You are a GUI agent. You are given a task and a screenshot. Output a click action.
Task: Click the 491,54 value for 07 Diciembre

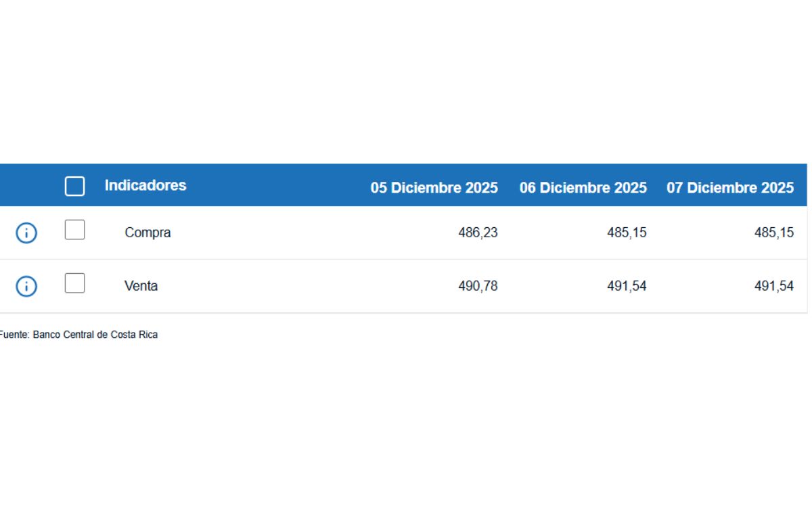[775, 285]
